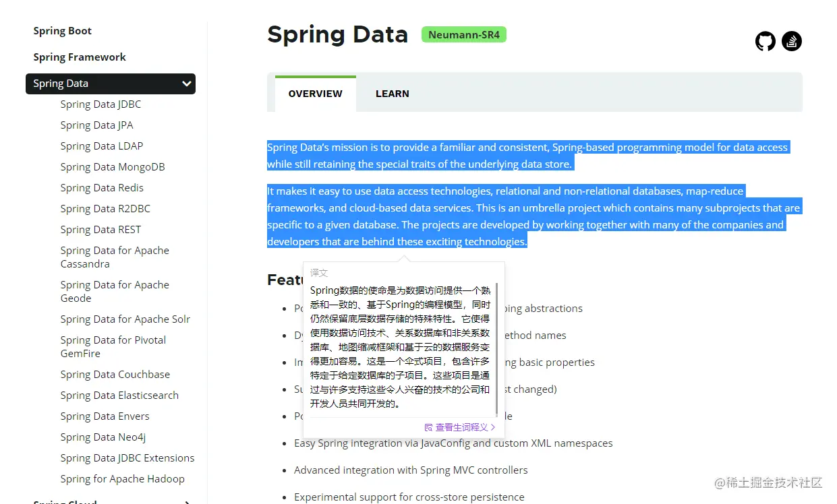
Task: Expand the Spring Cloud sidebar chevron
Action: (x=187, y=502)
